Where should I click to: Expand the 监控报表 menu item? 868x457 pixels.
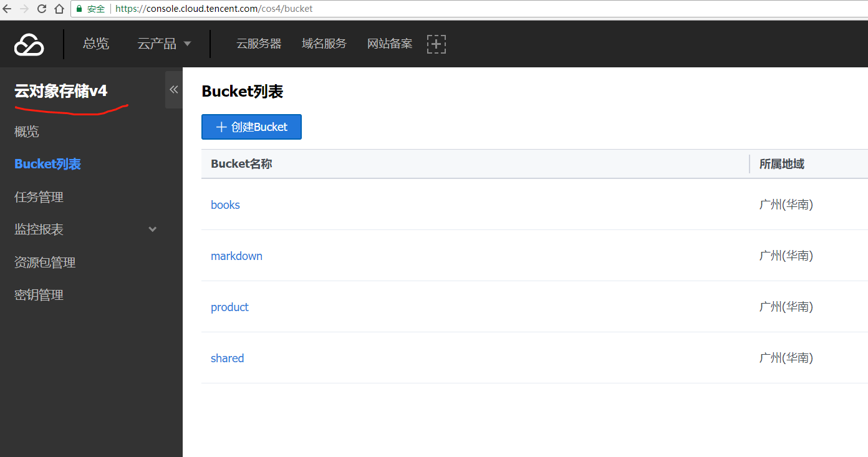pos(152,229)
